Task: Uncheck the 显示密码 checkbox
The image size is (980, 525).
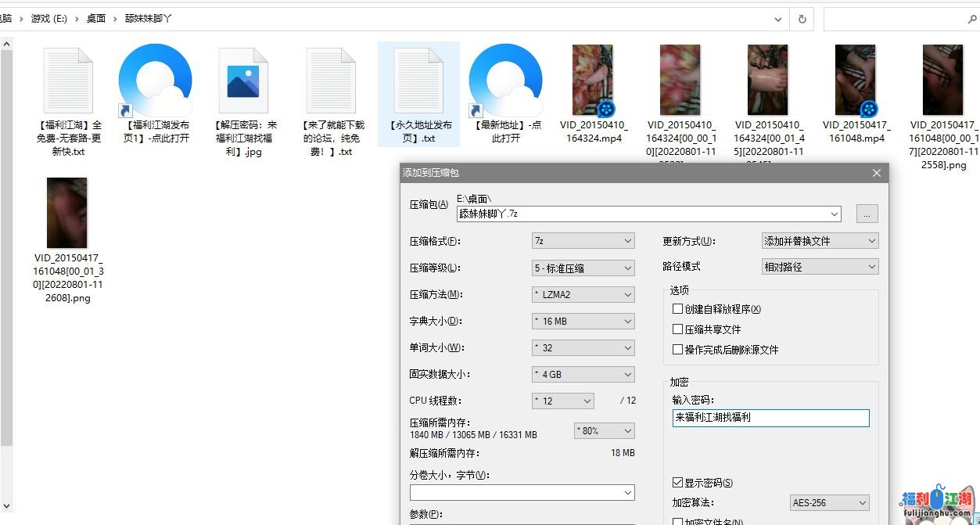Action: click(x=678, y=483)
